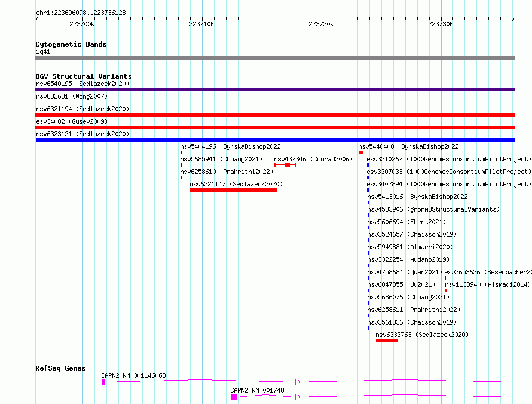532x404 pixels.
Task: Click the 223730k ruler position label
Action: coord(441,24)
